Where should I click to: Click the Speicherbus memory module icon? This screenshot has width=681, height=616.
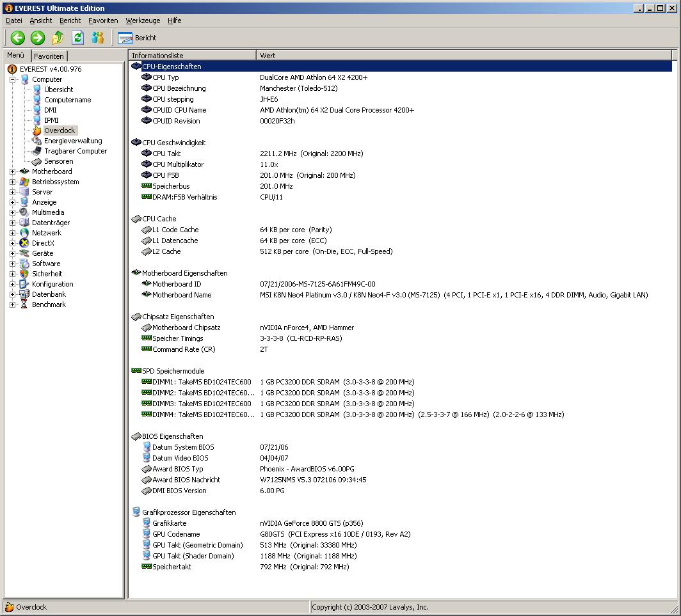coord(147,186)
